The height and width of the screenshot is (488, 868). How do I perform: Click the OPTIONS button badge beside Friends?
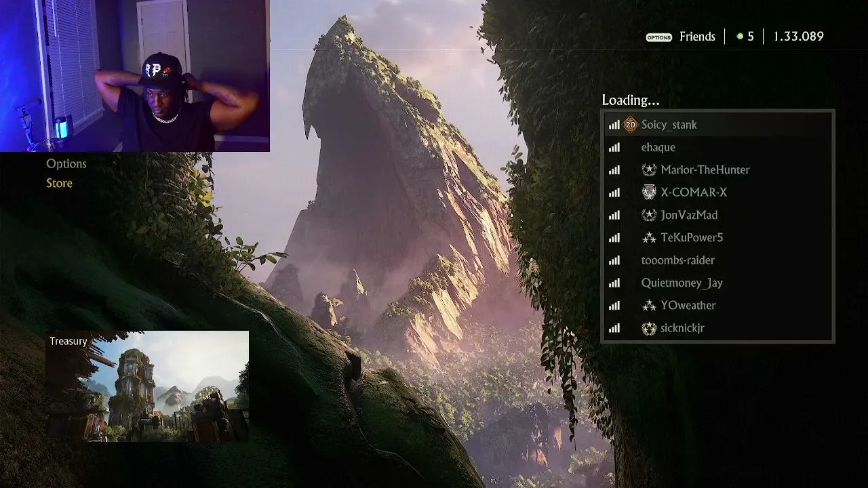pyautogui.click(x=659, y=37)
